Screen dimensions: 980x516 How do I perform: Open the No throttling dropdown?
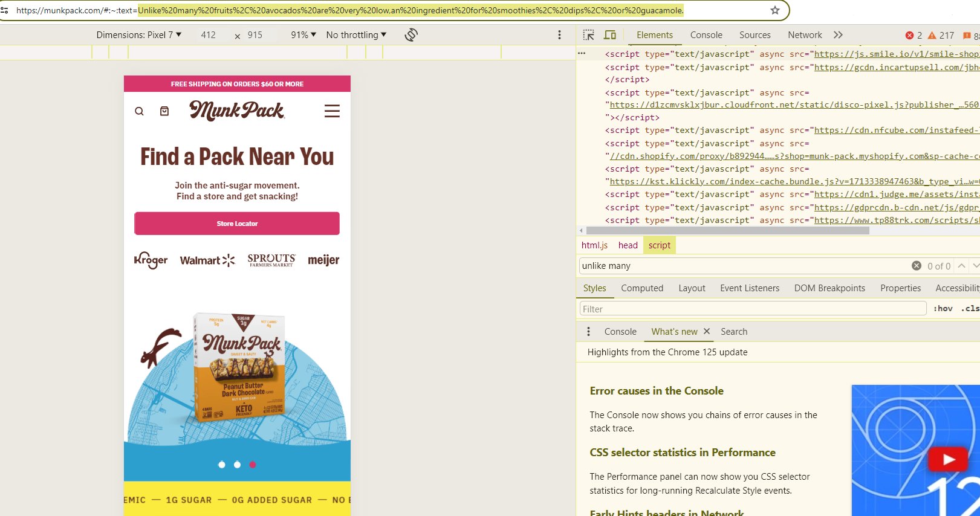tap(356, 35)
